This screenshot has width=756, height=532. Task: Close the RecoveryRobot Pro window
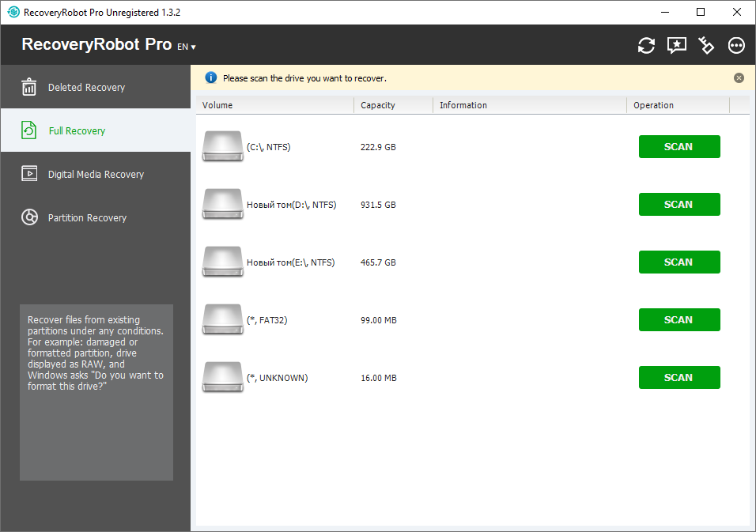click(737, 12)
